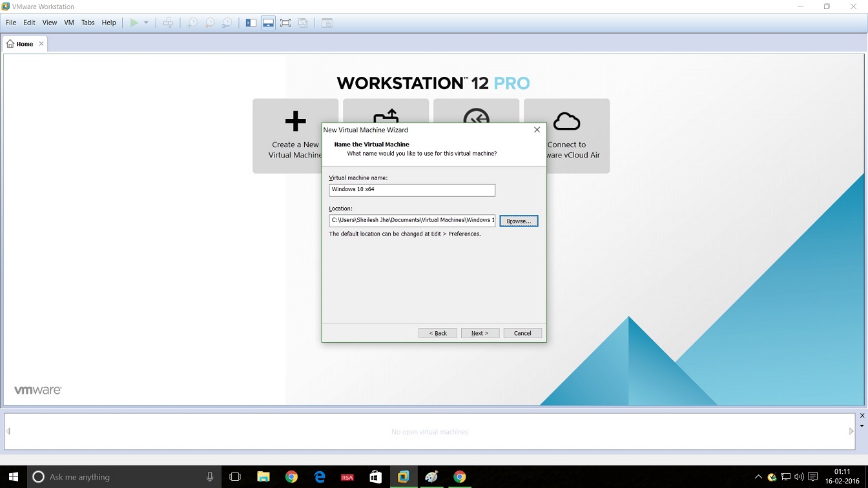Viewport: 868px width, 488px height.
Task: Open the Action Center notifications icon
Action: 812,477
